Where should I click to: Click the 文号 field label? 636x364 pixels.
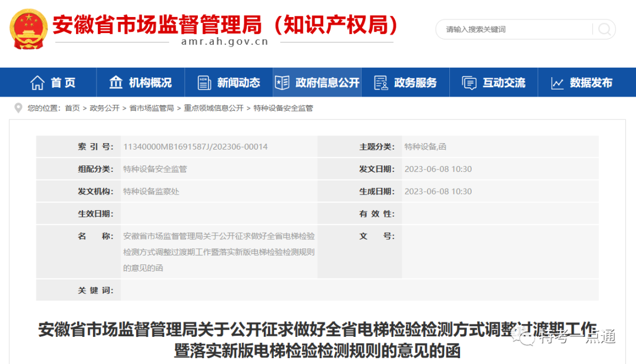tap(377, 236)
